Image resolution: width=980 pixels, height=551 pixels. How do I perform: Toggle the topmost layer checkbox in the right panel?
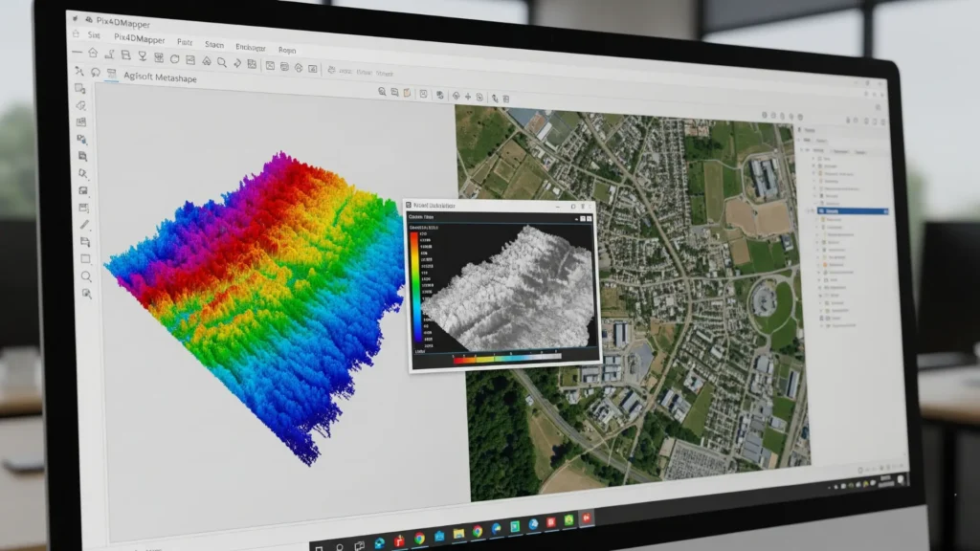[813, 158]
